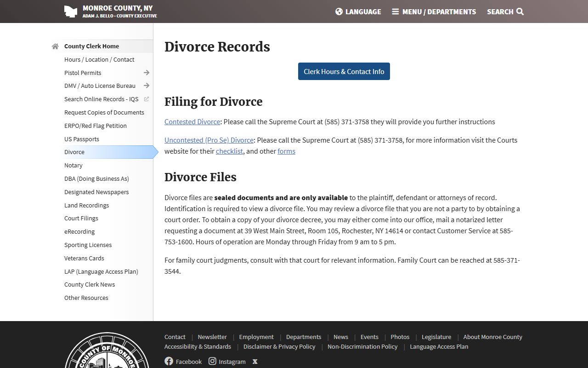Open Veterans Cards page
The image size is (588, 368).
[x=84, y=258]
